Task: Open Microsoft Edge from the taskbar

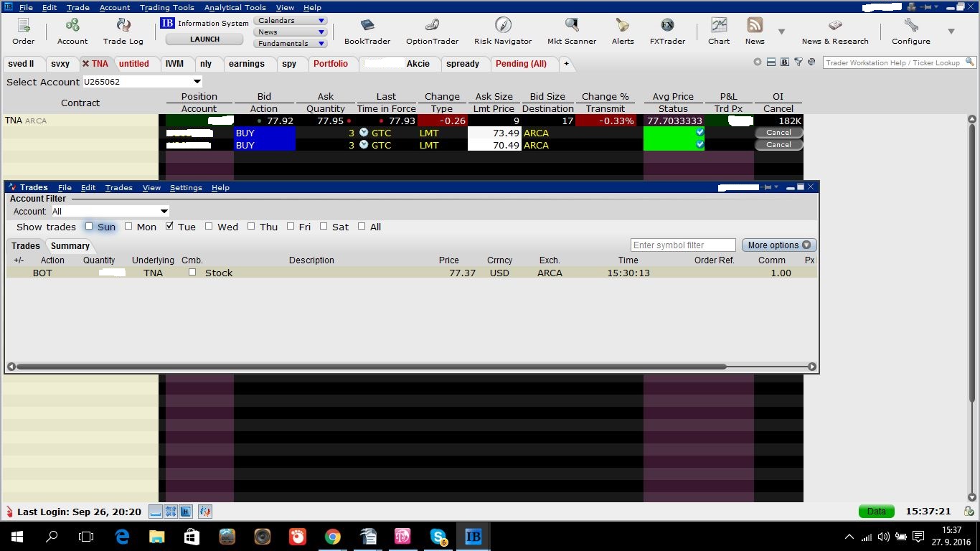Action: tap(122, 536)
